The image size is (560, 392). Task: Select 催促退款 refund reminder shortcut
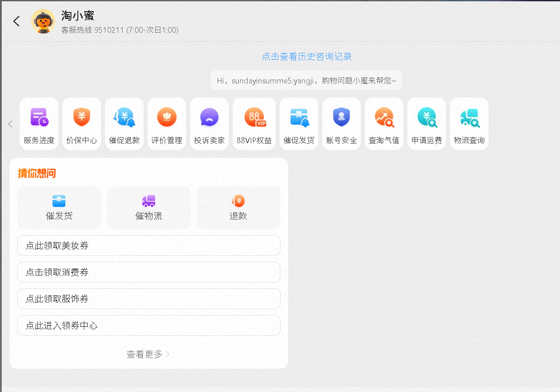click(124, 124)
